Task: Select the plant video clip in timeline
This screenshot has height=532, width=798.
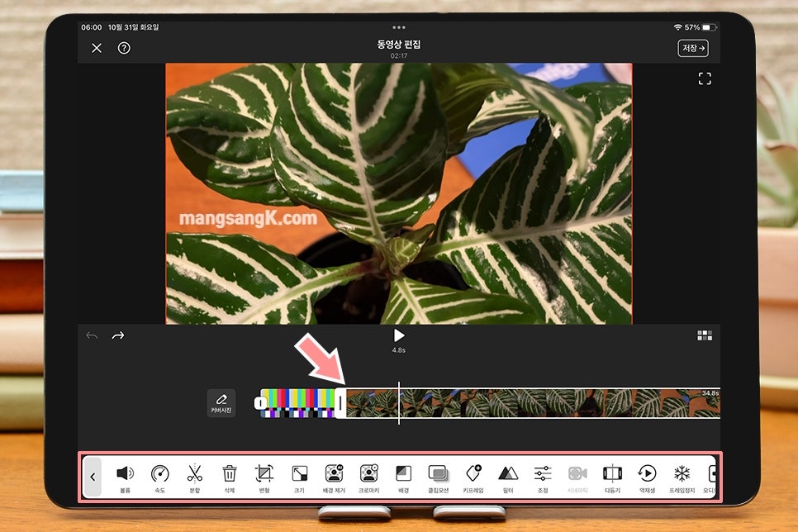Action: [534, 403]
